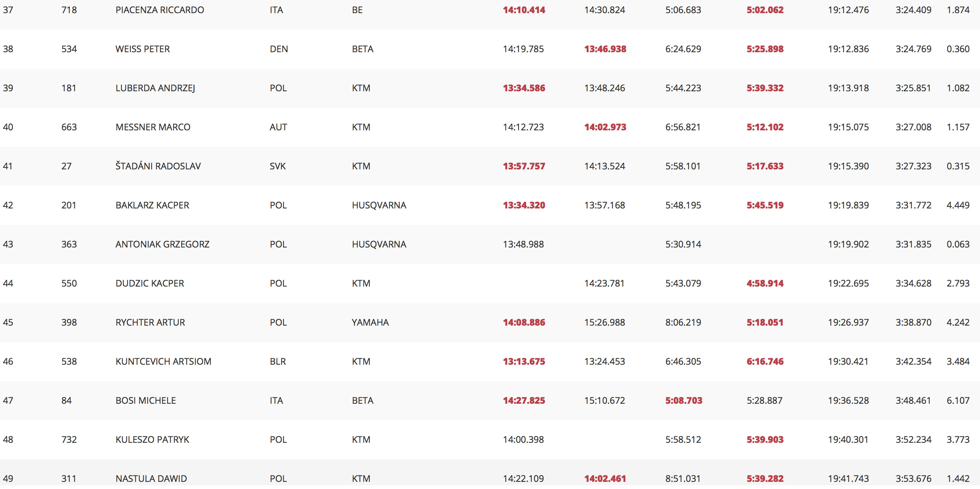
Task: Click red highlighted time 13:46.938
Action: [x=605, y=49]
